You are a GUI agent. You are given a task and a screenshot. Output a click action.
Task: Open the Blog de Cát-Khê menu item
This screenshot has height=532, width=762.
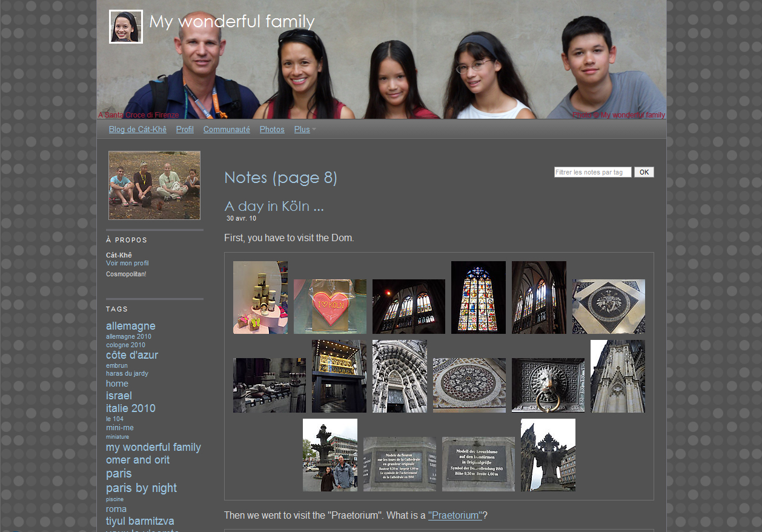click(x=137, y=130)
